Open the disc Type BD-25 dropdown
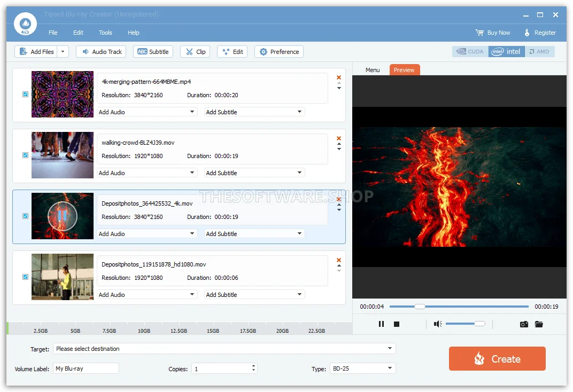The height and width of the screenshot is (392, 573). 362,369
